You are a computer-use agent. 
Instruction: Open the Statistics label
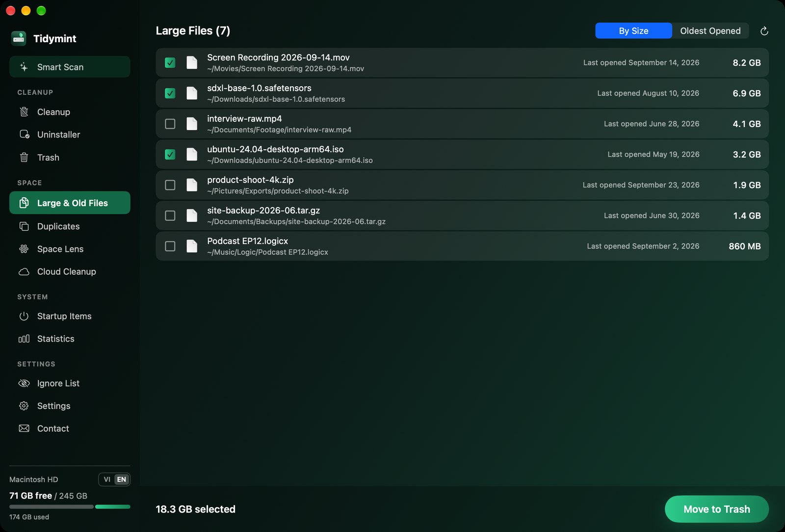coord(56,339)
